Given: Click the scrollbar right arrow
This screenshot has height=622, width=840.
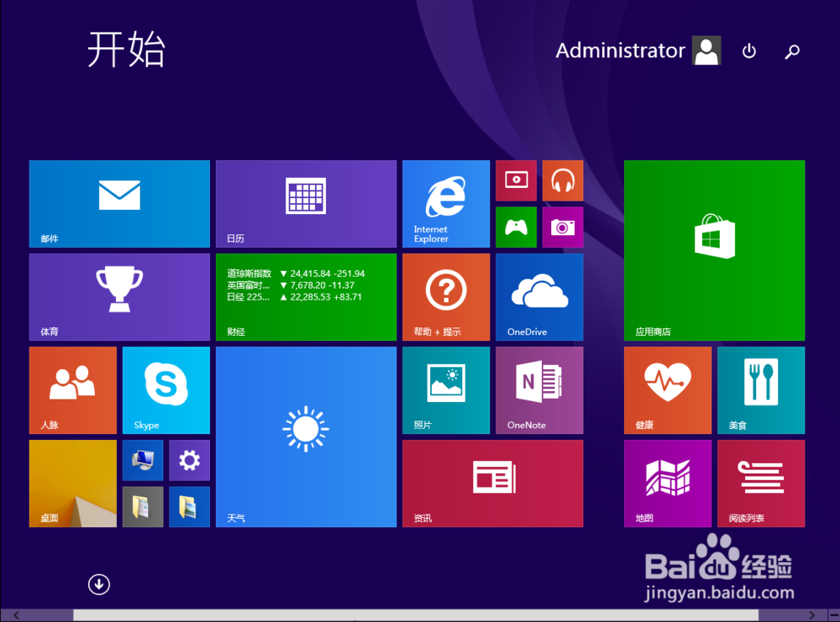Looking at the screenshot, I should coord(811,615).
